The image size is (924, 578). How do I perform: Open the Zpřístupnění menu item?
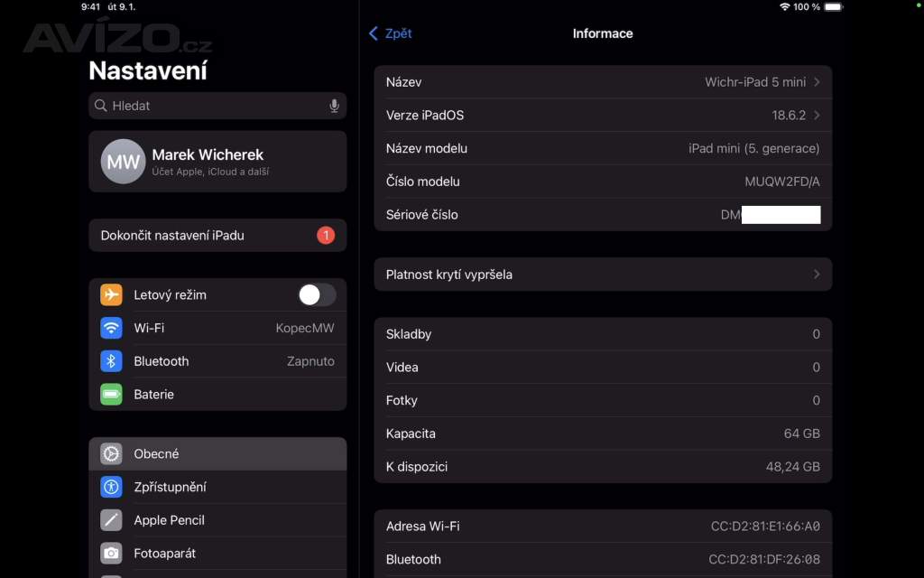tap(217, 487)
